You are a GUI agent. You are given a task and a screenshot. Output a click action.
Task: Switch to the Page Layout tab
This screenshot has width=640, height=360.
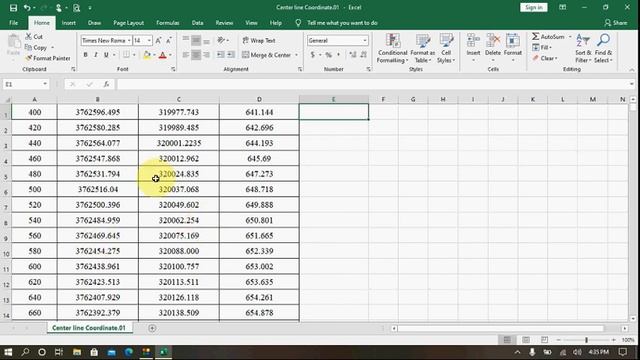pyautogui.click(x=129, y=23)
